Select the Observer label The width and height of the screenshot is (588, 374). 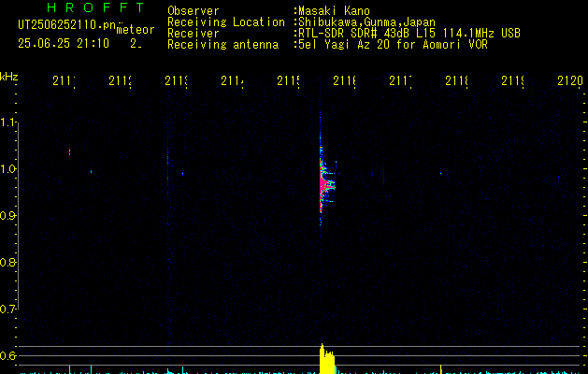194,11
